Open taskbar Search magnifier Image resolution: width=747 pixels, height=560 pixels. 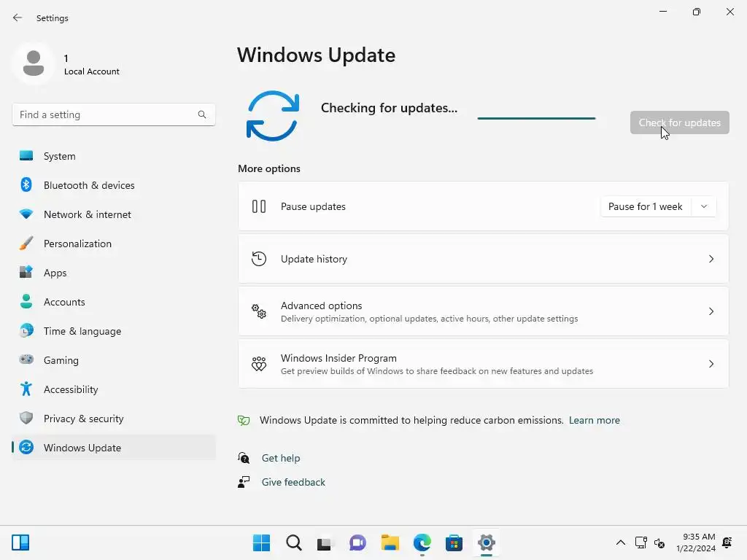tap(294, 542)
